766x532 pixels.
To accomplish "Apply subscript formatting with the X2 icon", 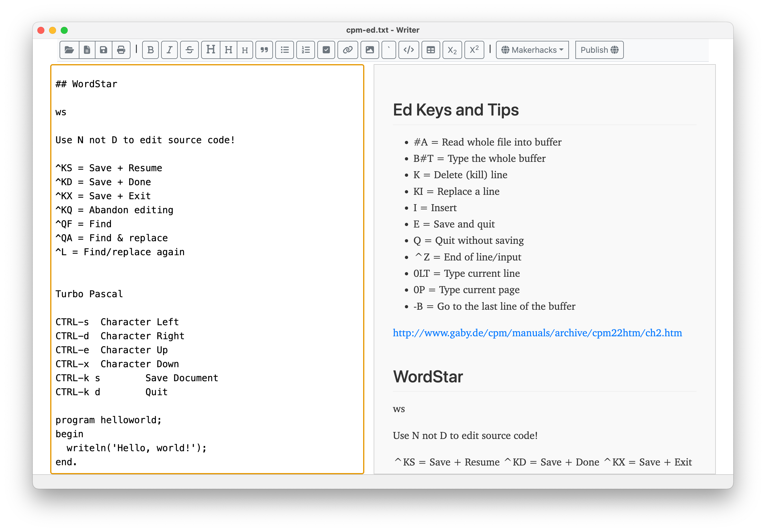I will 452,50.
